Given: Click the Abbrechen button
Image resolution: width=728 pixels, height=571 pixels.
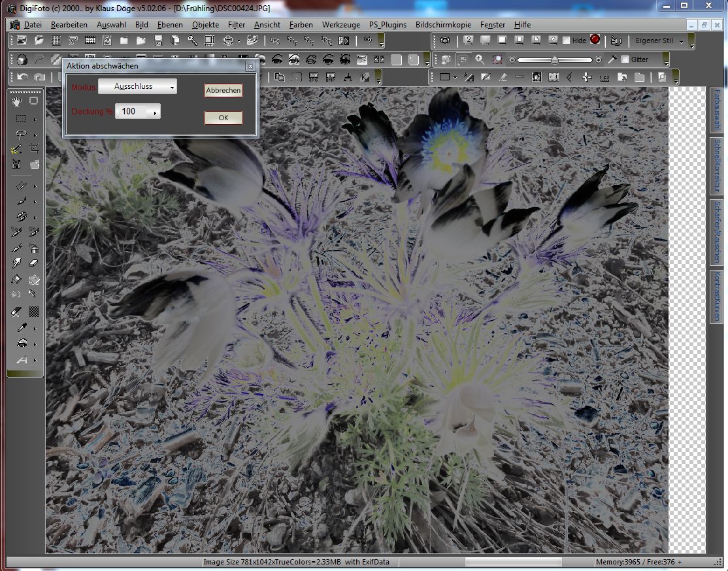Looking at the screenshot, I should pos(223,91).
